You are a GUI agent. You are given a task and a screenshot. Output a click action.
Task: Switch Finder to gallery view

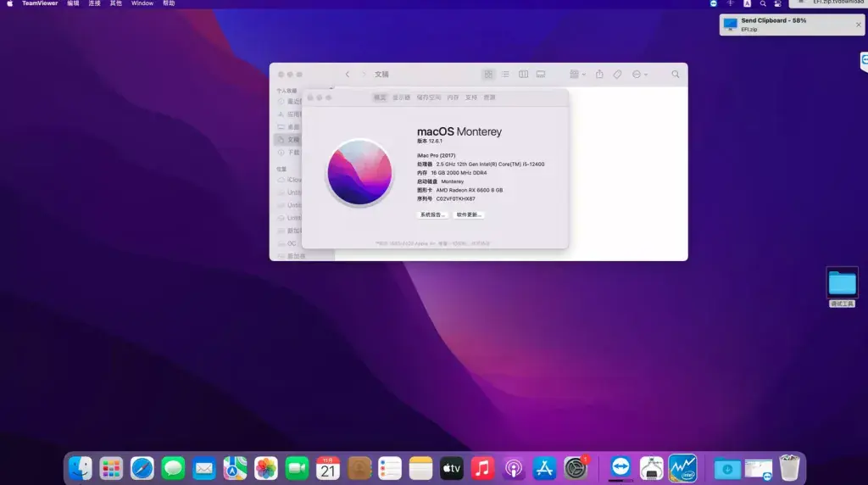(x=541, y=74)
